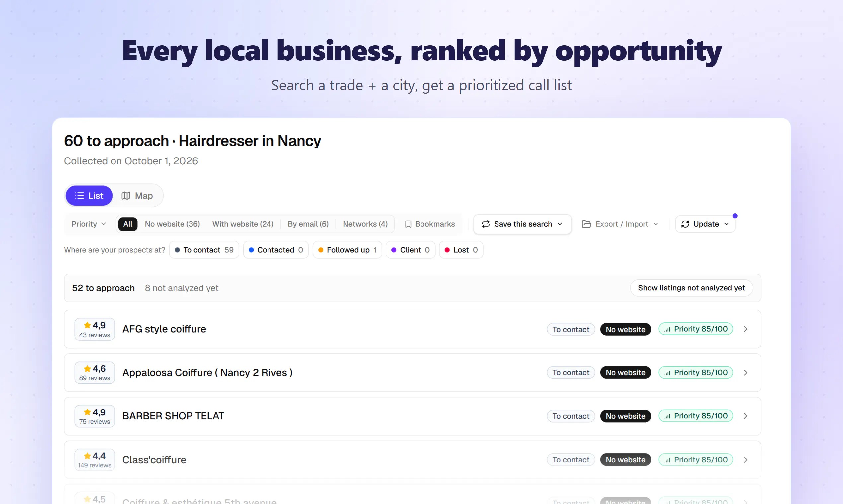The width and height of the screenshot is (843, 504).
Task: Click Priority 85/100 badge on Appaloosa Coiffure
Action: tap(696, 372)
